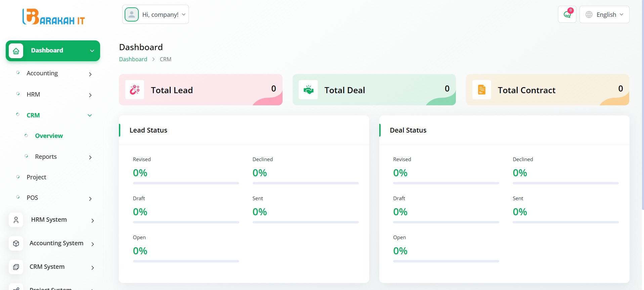Open the Project menu item
This screenshot has width=644, height=290.
click(x=36, y=177)
